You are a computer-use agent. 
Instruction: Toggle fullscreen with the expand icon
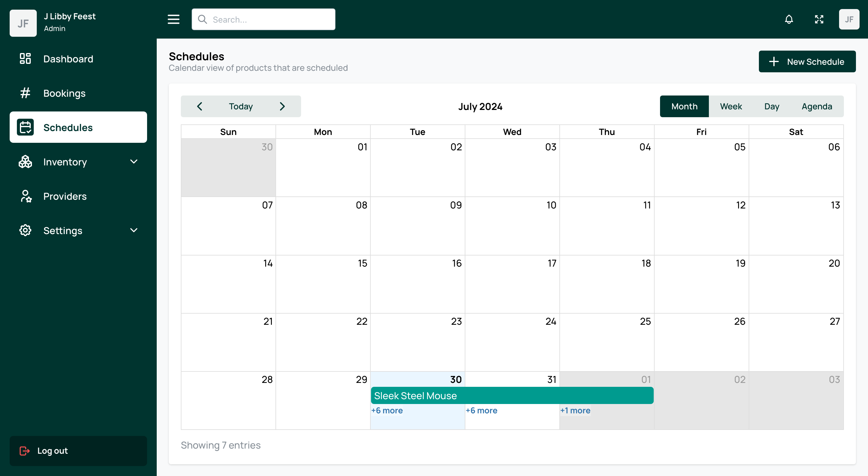pos(819,20)
